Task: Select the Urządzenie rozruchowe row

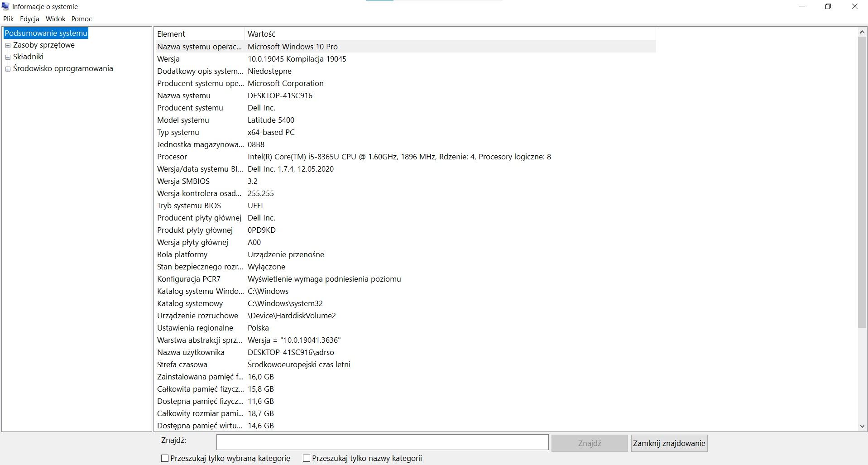Action: [406, 316]
